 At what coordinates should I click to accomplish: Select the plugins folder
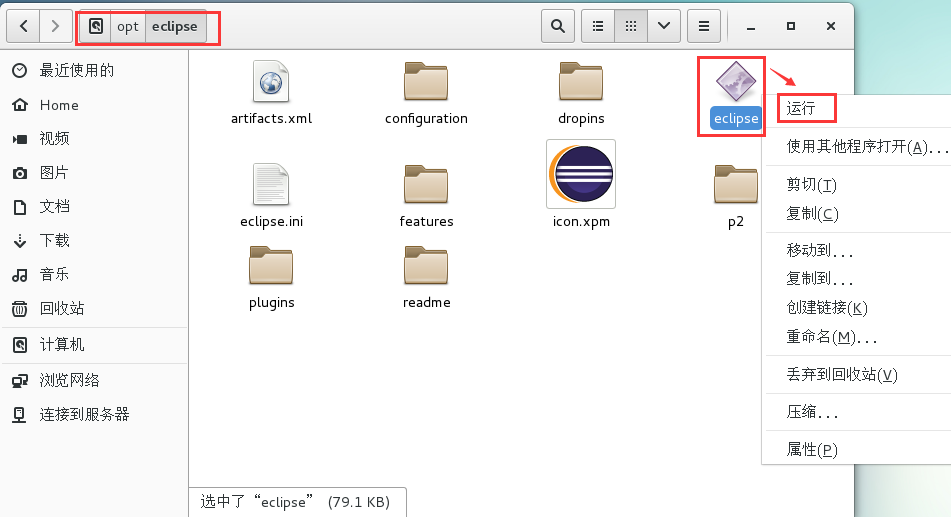tap(271, 265)
